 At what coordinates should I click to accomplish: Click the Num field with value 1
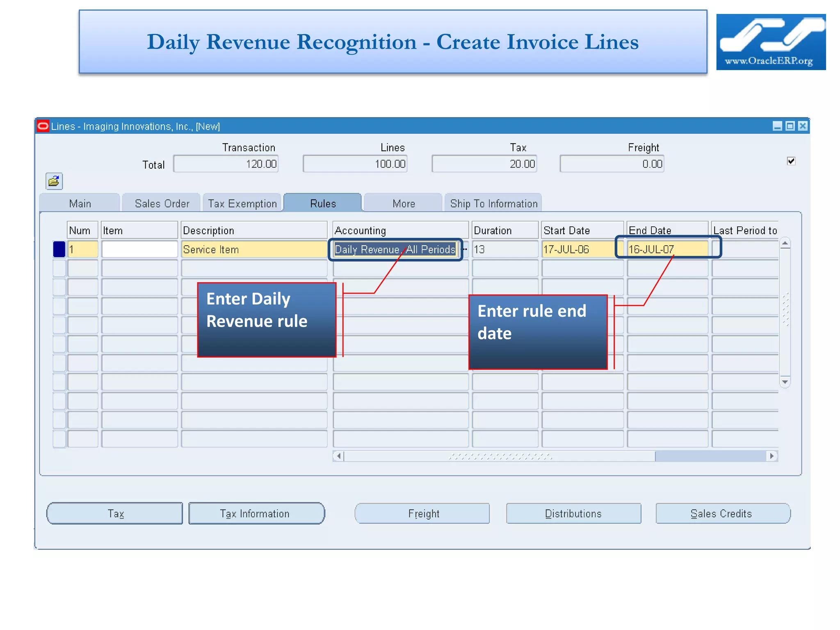83,249
